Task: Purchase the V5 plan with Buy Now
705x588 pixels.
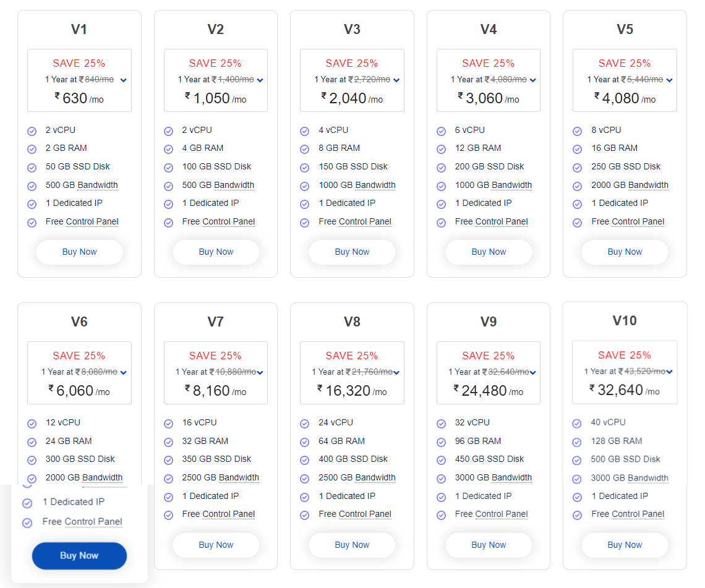Action: coord(625,252)
